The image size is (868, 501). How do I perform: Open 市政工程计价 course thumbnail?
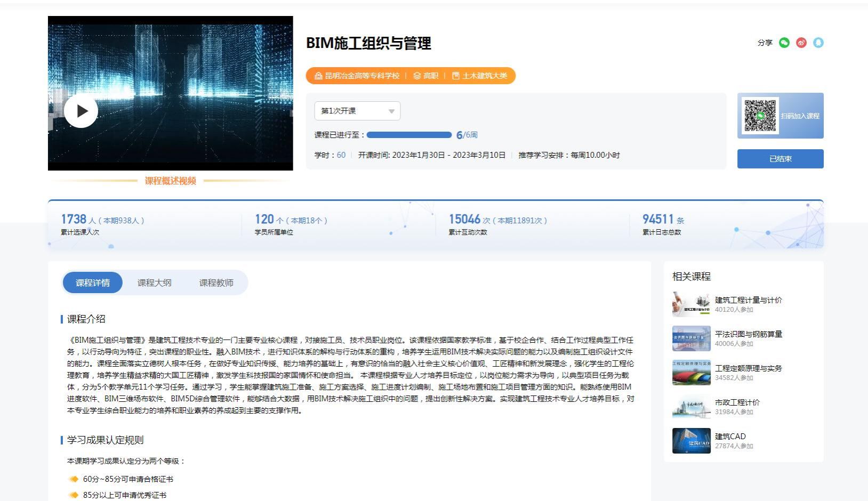pyautogui.click(x=692, y=407)
